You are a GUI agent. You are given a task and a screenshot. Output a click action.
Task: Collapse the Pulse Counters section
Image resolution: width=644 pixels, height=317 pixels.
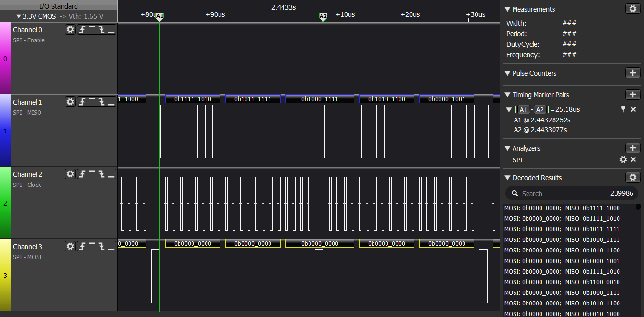click(x=507, y=73)
